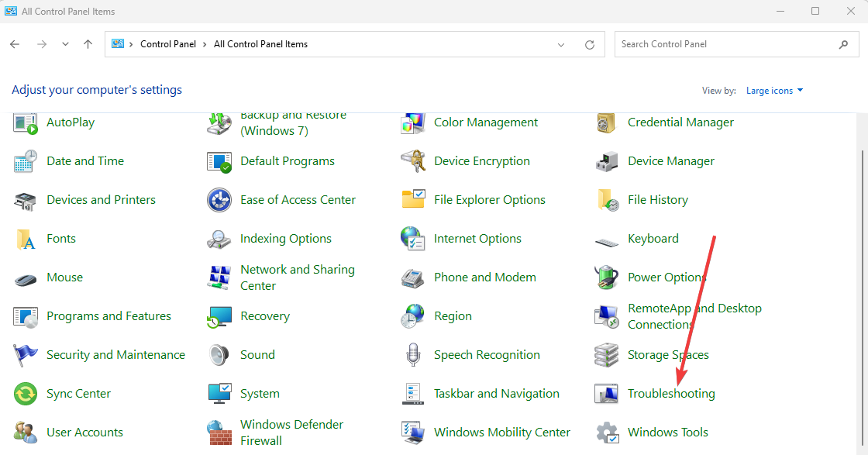Open the Region globe icon
The width and height of the screenshot is (868, 455).
(413, 316)
